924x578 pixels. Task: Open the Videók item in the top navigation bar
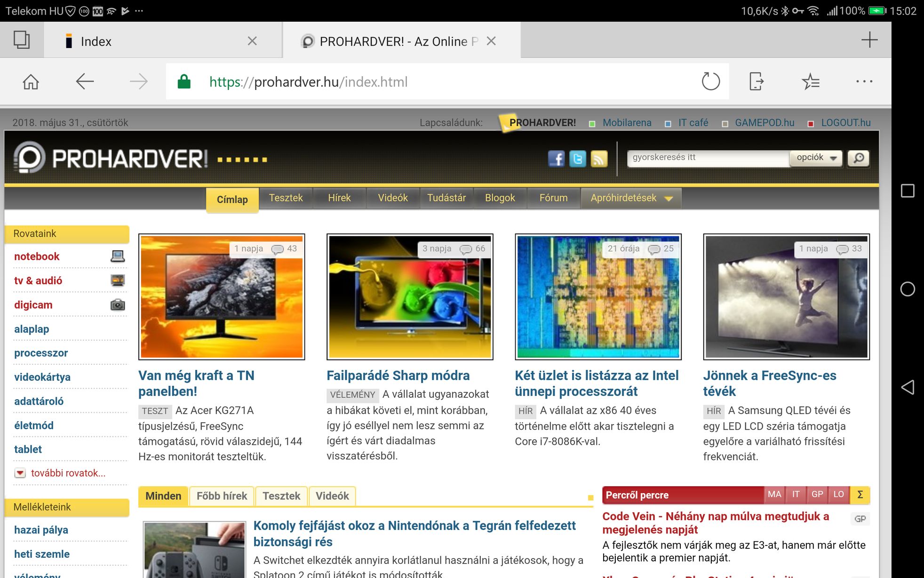[x=393, y=198]
